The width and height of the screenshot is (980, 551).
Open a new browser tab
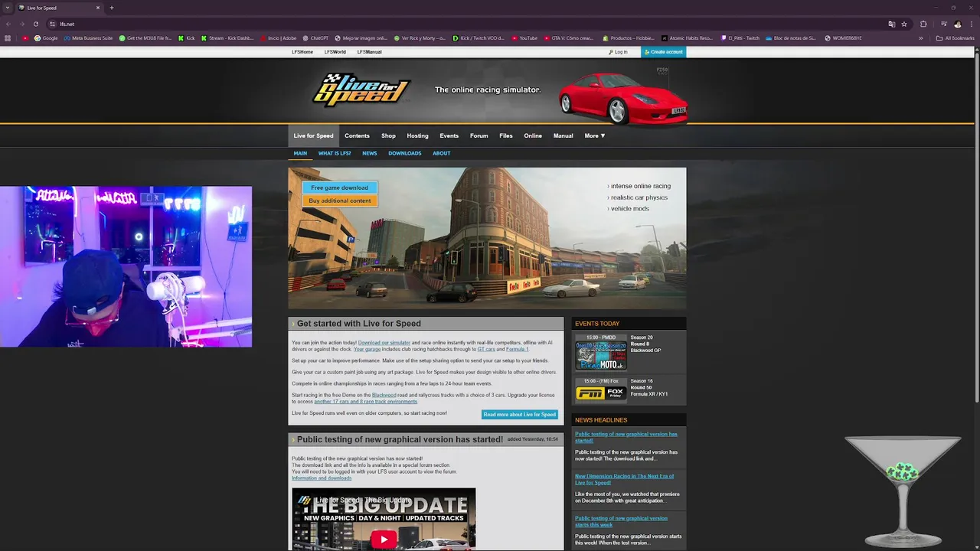click(x=112, y=8)
